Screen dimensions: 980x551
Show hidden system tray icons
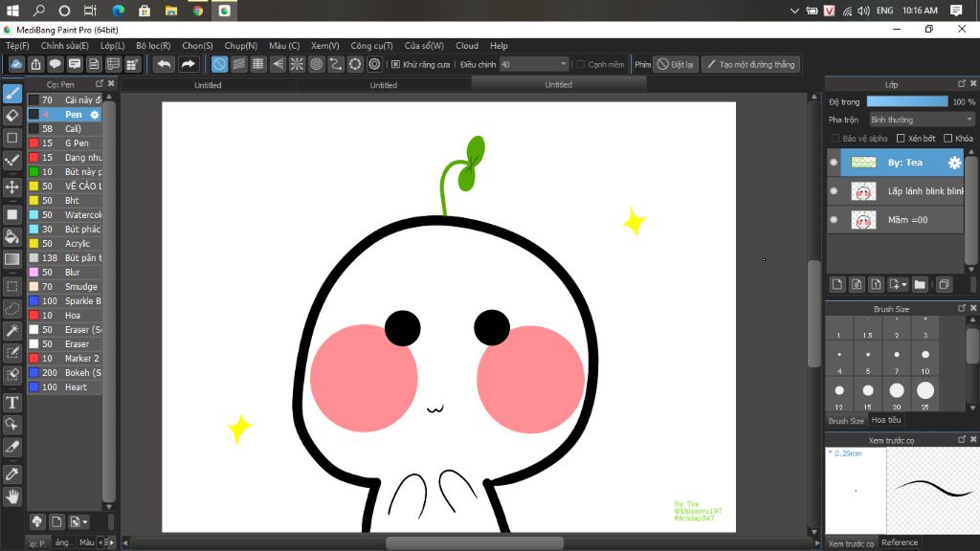794,11
